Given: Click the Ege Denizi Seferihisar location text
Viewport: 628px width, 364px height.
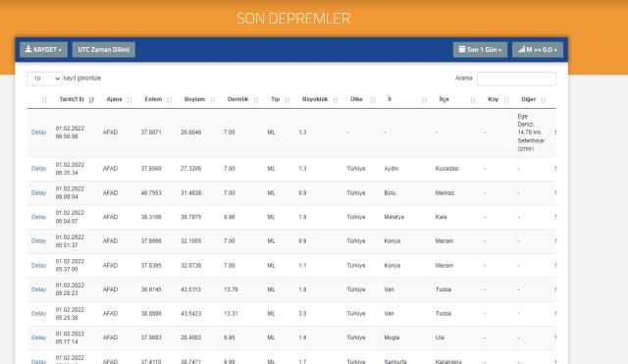Looking at the screenshot, I should tap(531, 132).
